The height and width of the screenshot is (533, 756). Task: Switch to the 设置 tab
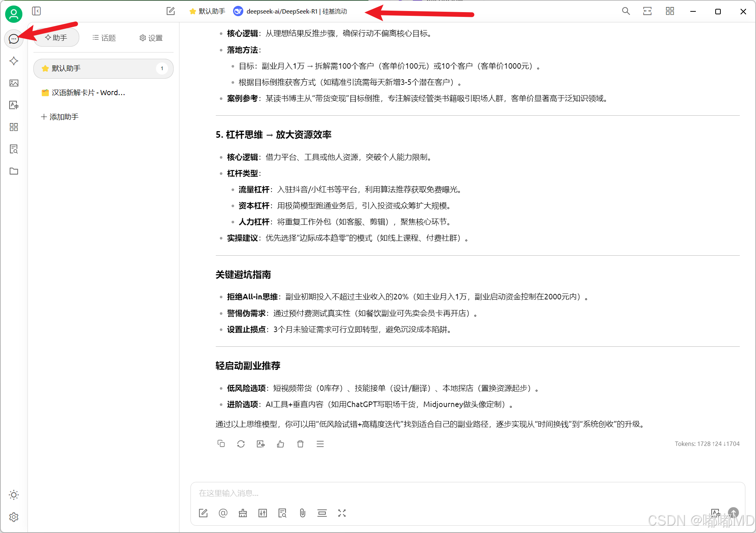click(151, 38)
